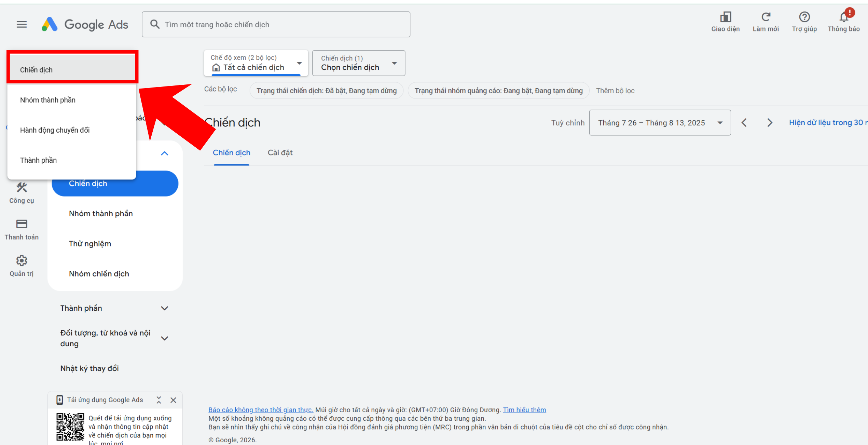
Task: Click campaign status filter chip
Action: tap(327, 91)
